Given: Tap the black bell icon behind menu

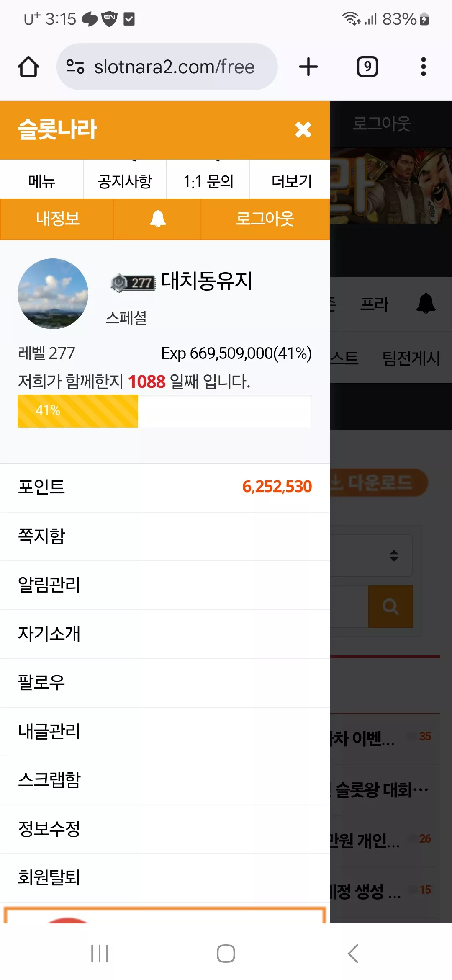Looking at the screenshot, I should [x=426, y=303].
